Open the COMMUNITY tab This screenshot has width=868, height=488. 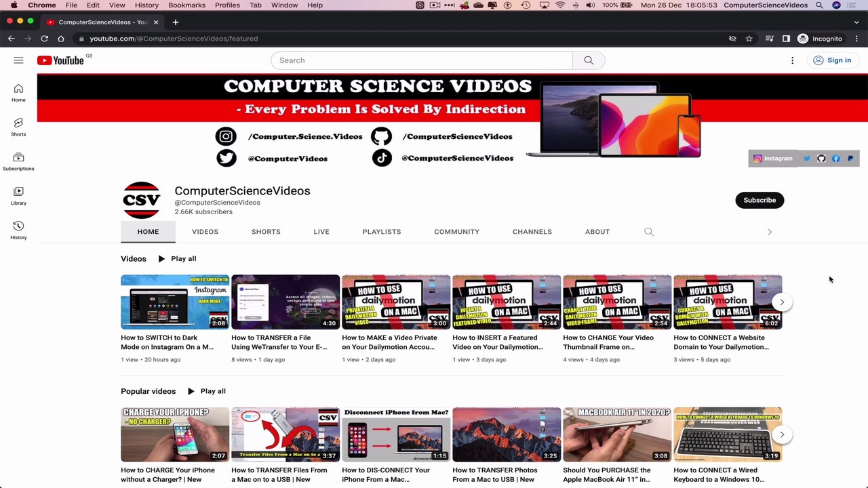point(457,232)
